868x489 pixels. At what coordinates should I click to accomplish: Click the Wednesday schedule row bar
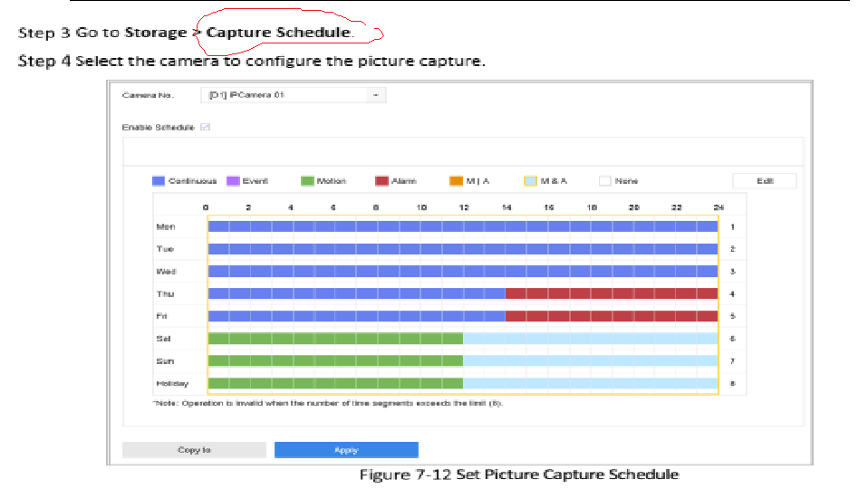(x=462, y=271)
